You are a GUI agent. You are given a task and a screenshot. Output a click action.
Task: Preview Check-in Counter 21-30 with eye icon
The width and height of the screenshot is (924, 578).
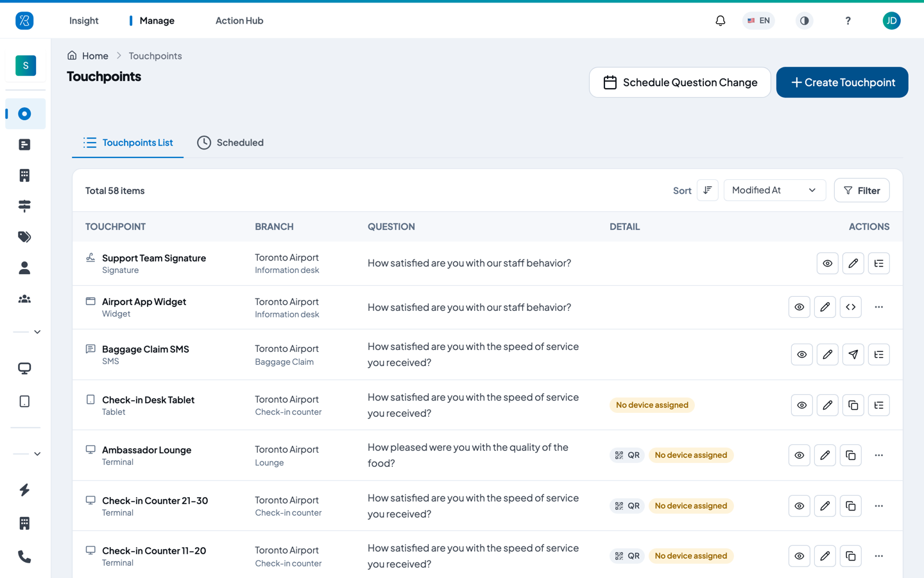point(799,506)
